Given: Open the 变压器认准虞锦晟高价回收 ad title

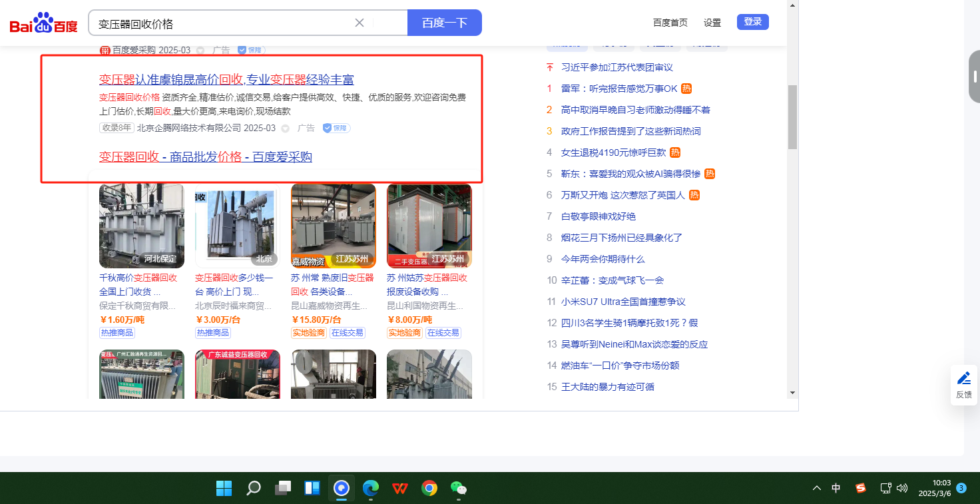Looking at the screenshot, I should (226, 80).
